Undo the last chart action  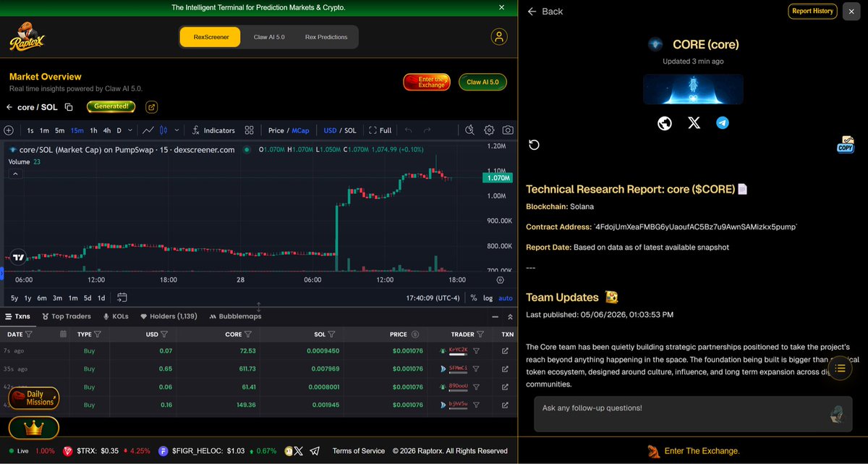pos(408,130)
